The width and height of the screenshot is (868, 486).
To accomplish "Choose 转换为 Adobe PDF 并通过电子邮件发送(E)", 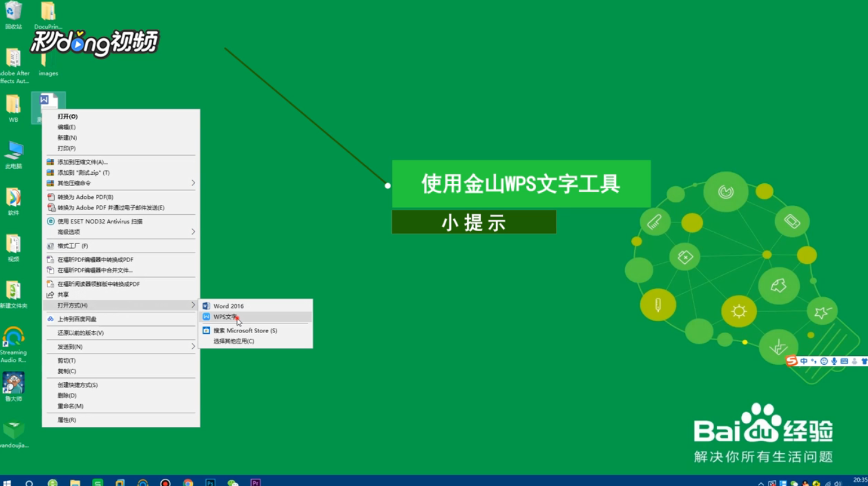I will pos(121,208).
